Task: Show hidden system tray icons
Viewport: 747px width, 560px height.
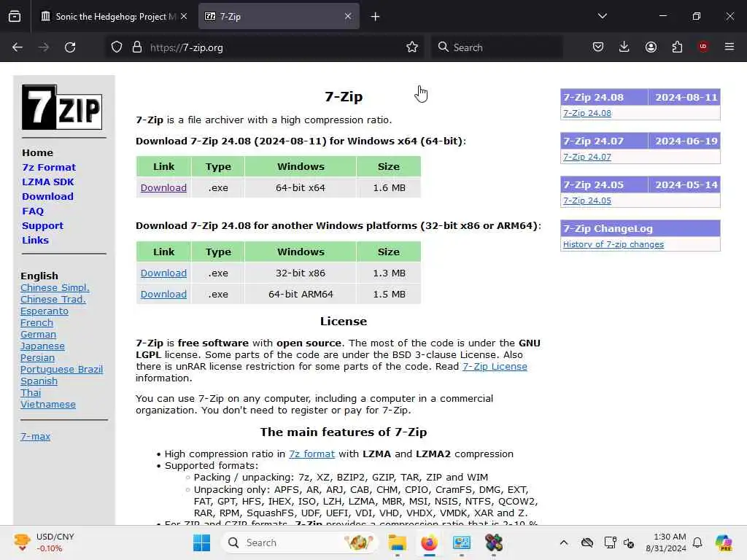Action: pyautogui.click(x=564, y=542)
